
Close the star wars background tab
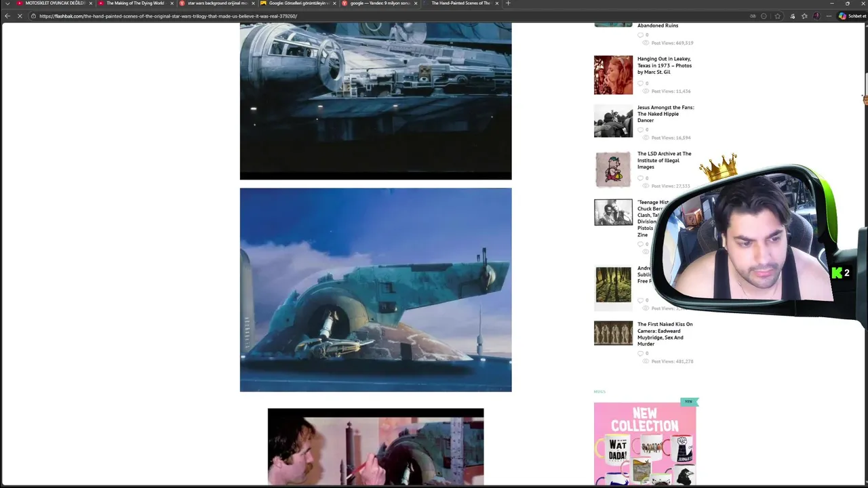[x=253, y=3]
